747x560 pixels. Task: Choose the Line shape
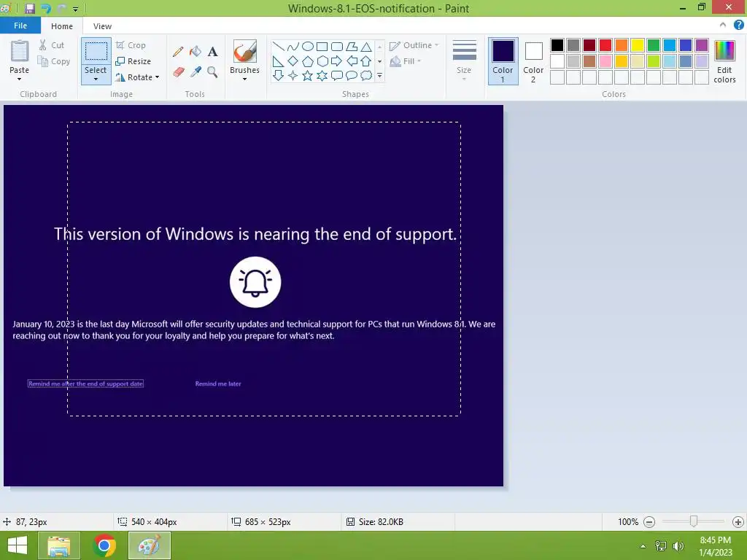[x=279, y=46]
